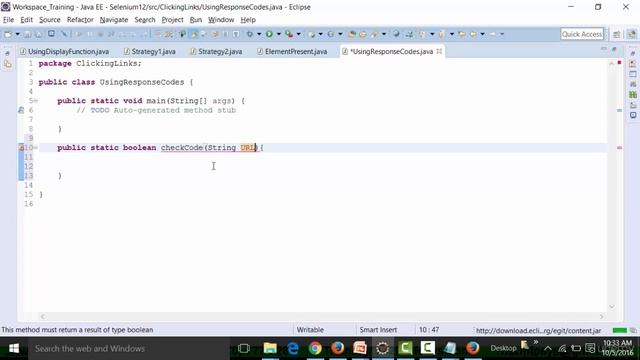Open the Refactor menu
This screenshot has width=640, height=360.
click(x=80, y=20)
